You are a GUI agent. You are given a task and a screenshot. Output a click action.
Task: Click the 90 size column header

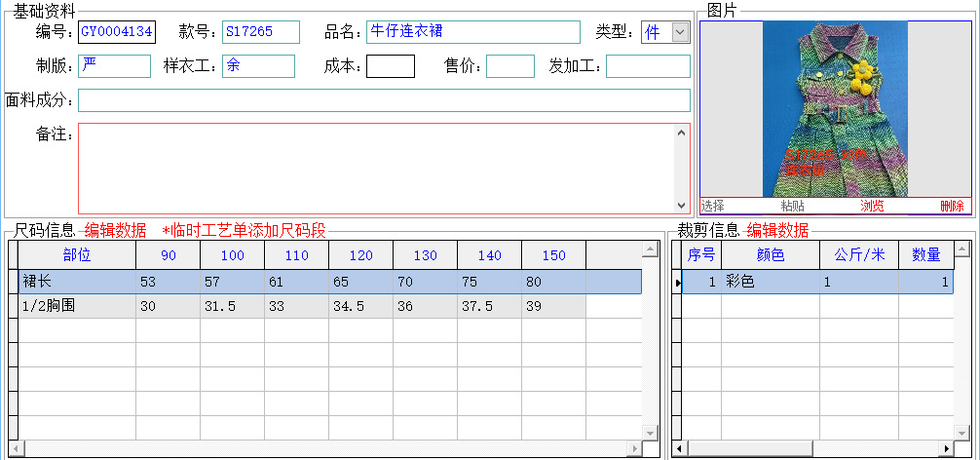(169, 255)
